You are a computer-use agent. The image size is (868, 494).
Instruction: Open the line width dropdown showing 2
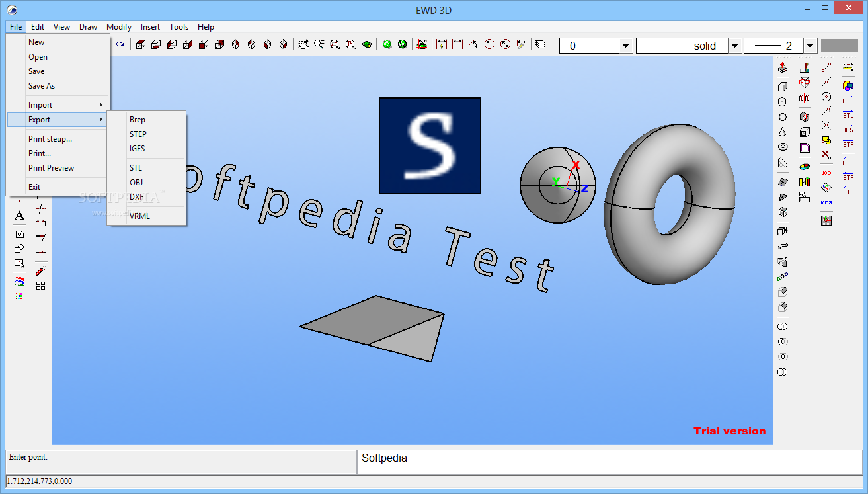[x=810, y=46]
